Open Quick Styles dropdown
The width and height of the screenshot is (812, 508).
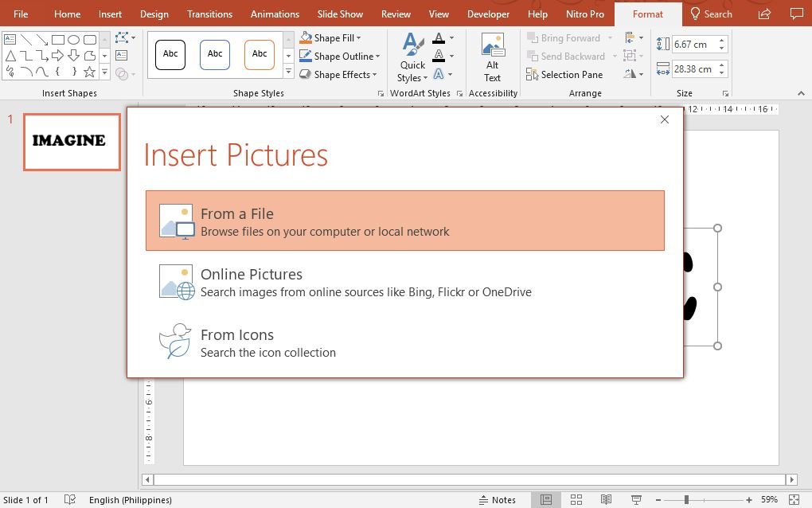[412, 72]
